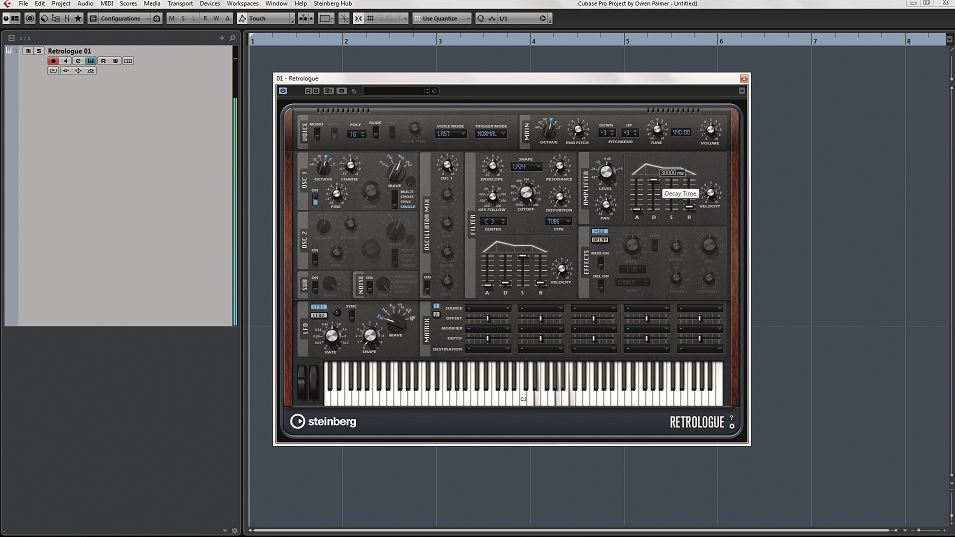Click Edit Instrument keyboard icon on track
This screenshot has height=537, width=955.
[x=90, y=61]
